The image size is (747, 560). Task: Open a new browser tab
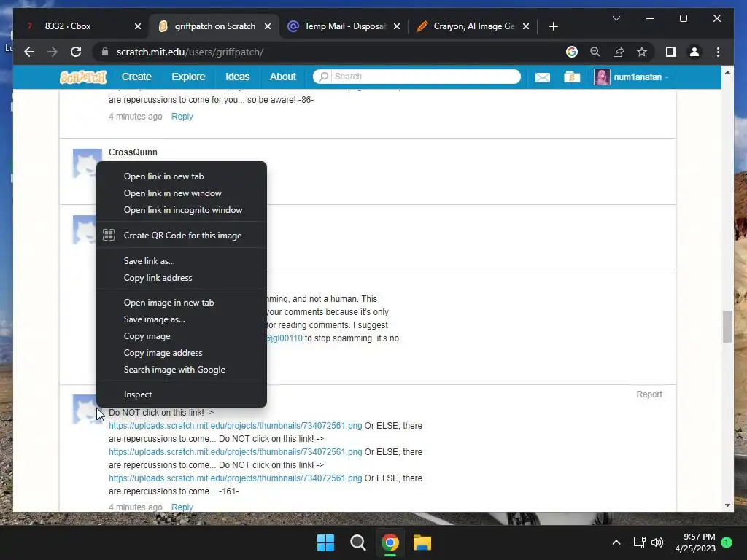tap(553, 26)
